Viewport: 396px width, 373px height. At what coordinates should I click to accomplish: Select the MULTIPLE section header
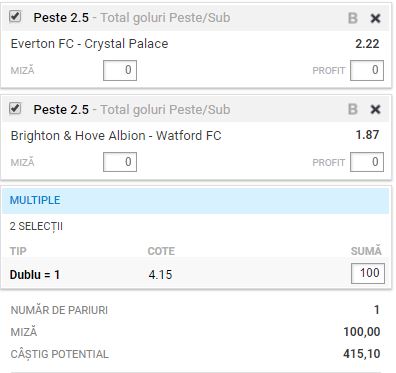click(x=196, y=200)
